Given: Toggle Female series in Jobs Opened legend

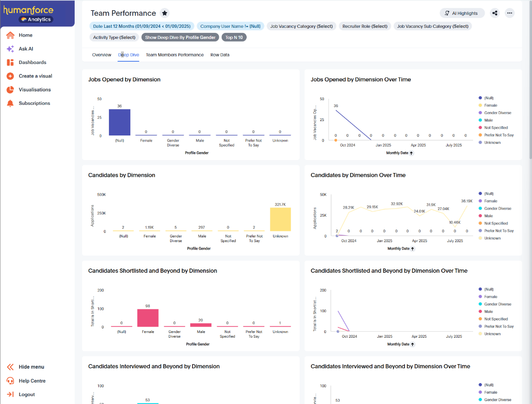Looking at the screenshot, I should click(490, 106).
